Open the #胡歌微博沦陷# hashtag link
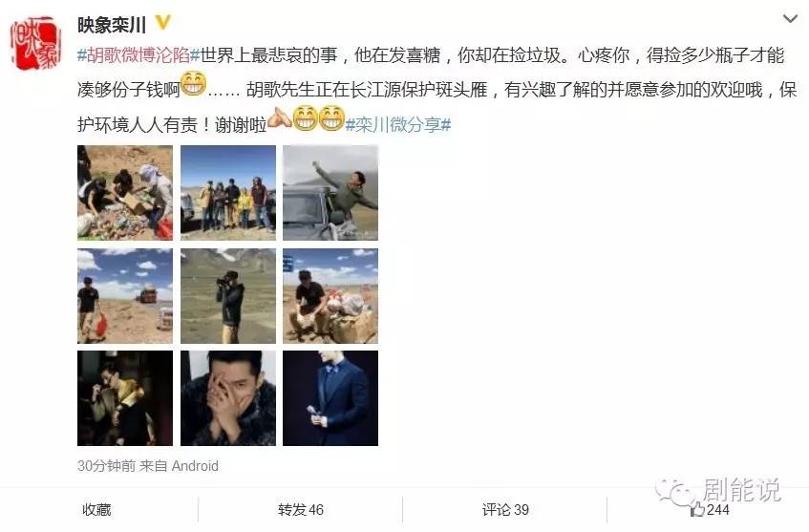809x532 pixels. tap(138, 55)
